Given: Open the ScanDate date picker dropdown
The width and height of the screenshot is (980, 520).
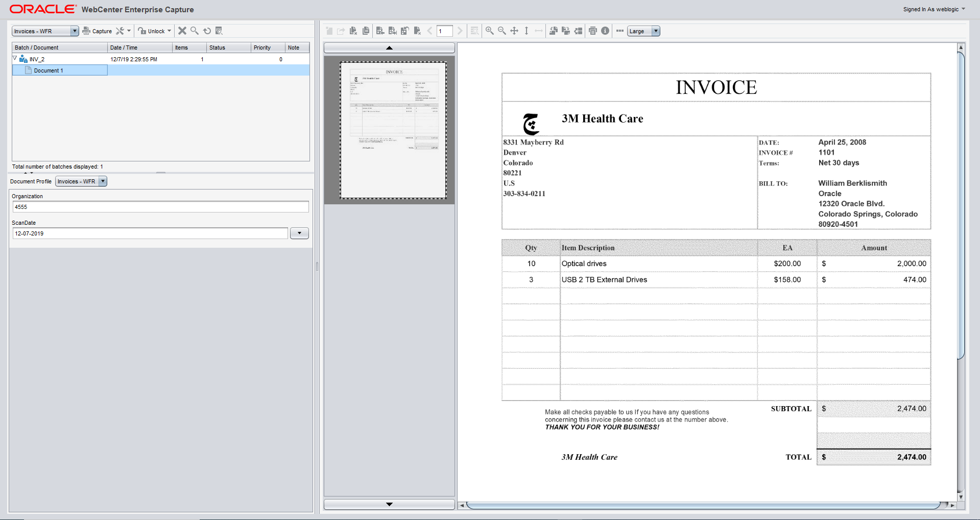Looking at the screenshot, I should (x=299, y=233).
